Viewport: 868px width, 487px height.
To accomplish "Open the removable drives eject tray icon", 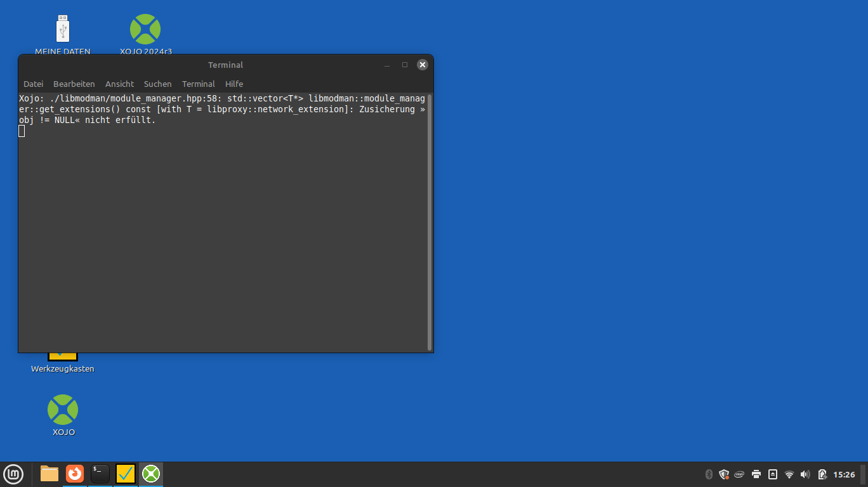I will [773, 474].
